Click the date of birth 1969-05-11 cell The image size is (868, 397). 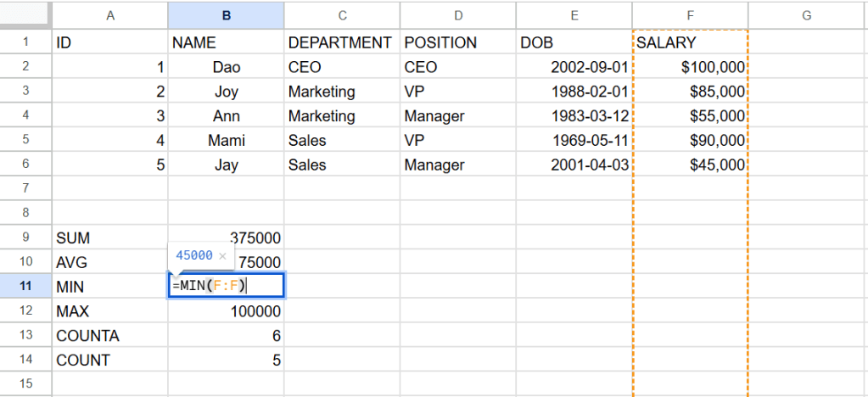coord(574,141)
